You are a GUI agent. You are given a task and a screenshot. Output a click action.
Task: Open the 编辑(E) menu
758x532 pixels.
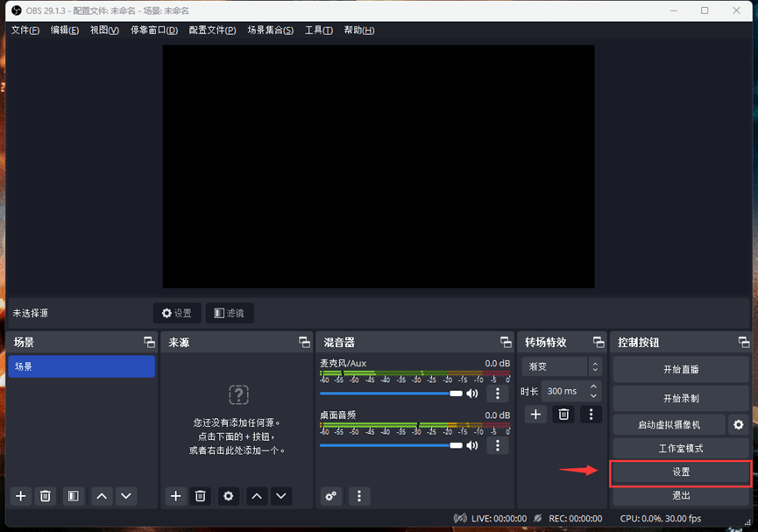coord(65,31)
